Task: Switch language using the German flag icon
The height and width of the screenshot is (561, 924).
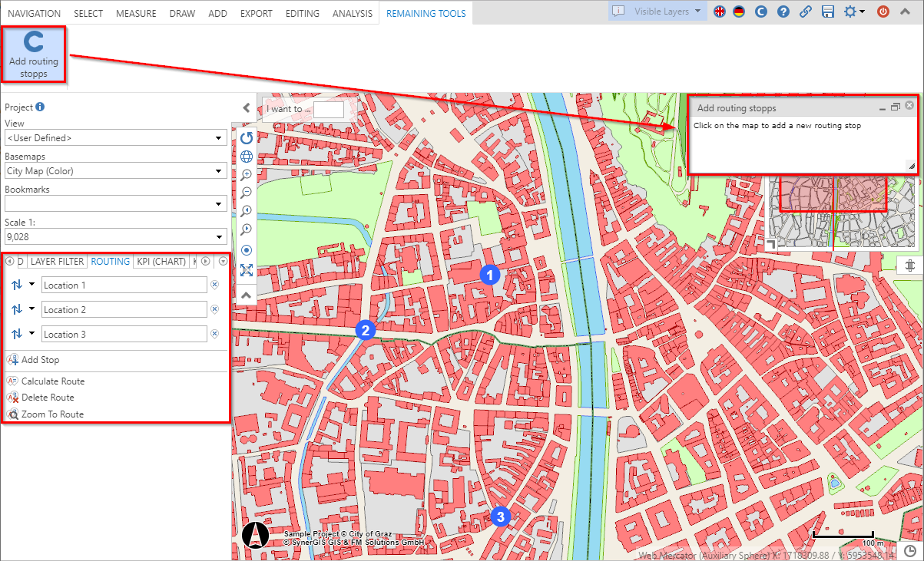Action: [740, 12]
